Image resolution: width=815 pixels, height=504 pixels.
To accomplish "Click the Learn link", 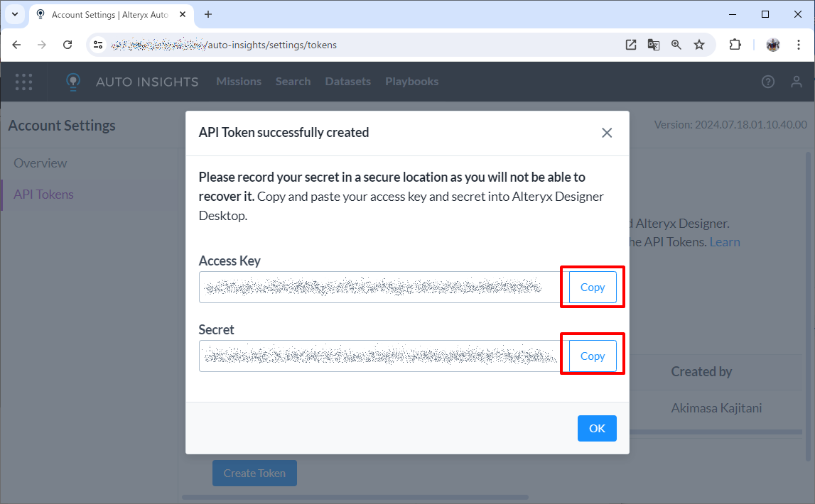I will tap(725, 242).
